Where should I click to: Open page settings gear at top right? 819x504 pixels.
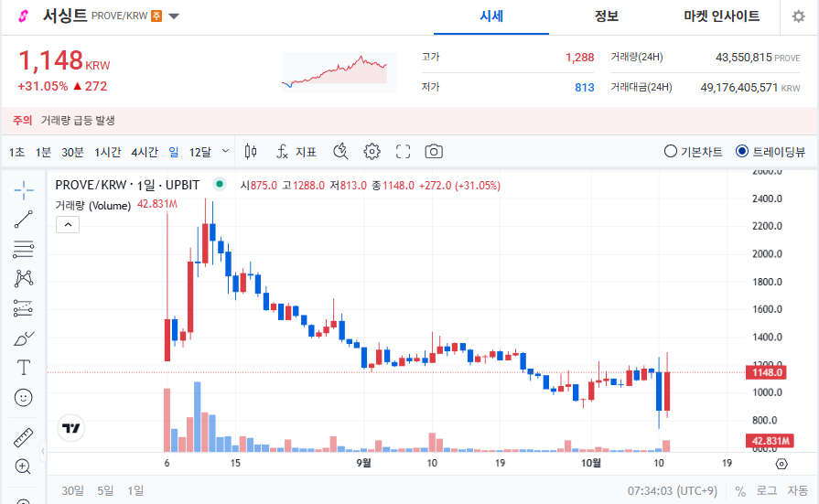(799, 16)
